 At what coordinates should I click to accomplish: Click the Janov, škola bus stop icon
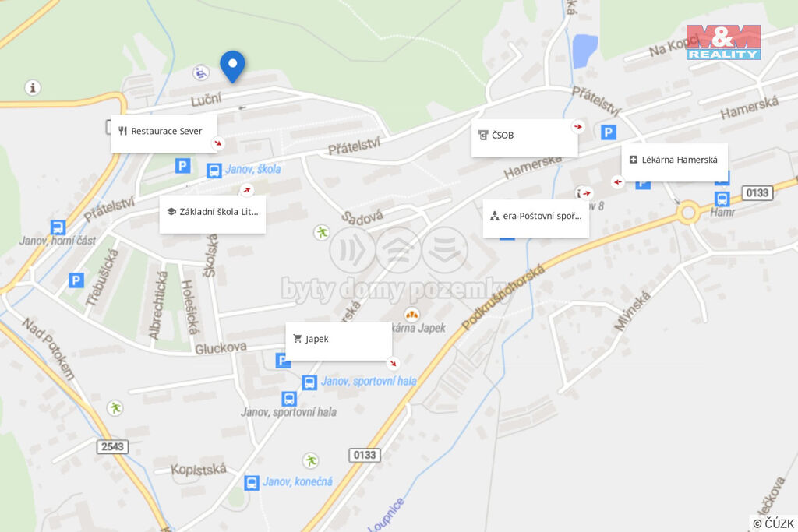[214, 170]
